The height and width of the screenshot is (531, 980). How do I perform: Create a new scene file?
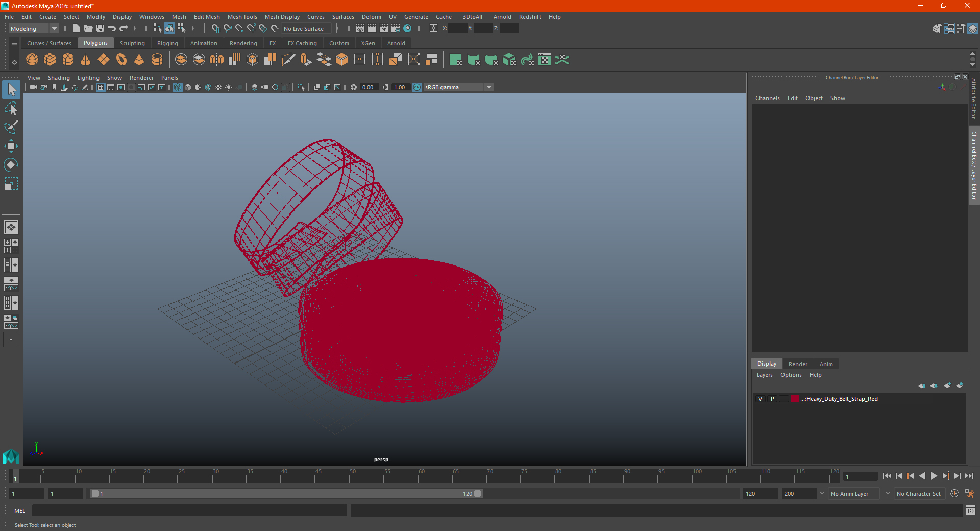click(77, 29)
